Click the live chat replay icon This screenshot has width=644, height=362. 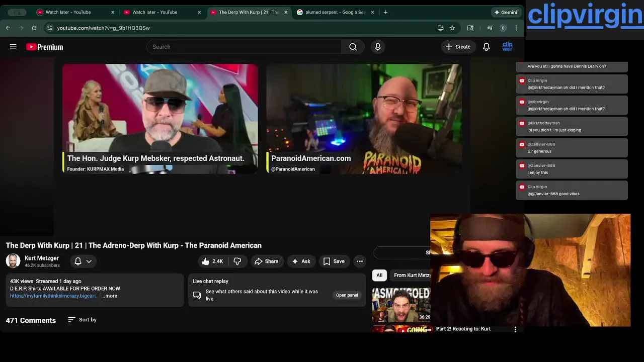[197, 295]
